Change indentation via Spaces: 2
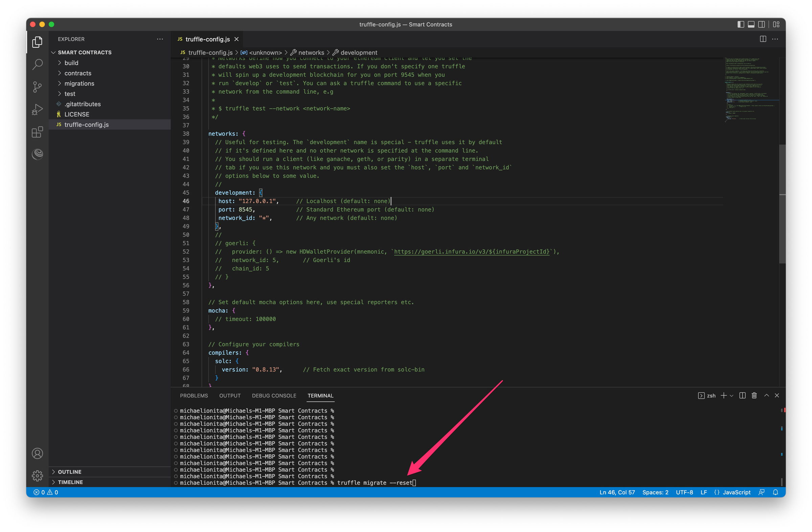 (x=655, y=492)
